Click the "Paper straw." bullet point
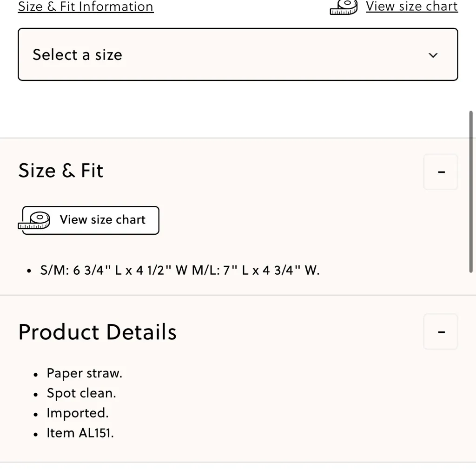 (x=84, y=373)
